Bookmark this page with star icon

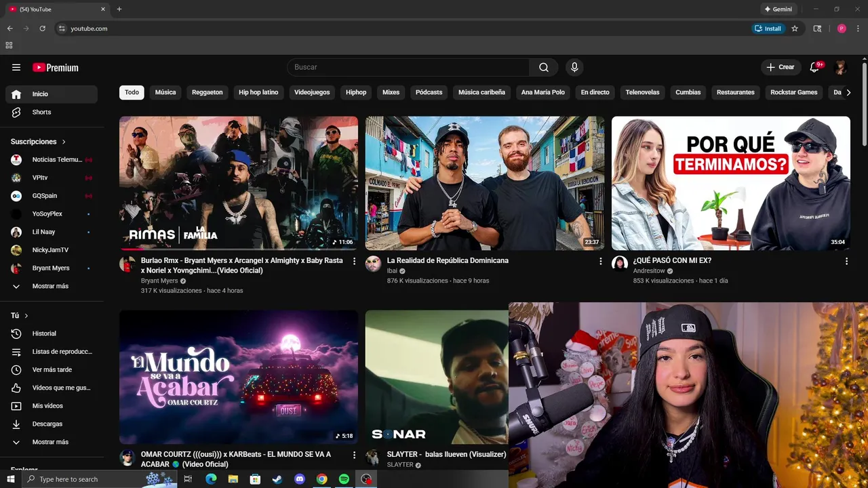pos(795,28)
